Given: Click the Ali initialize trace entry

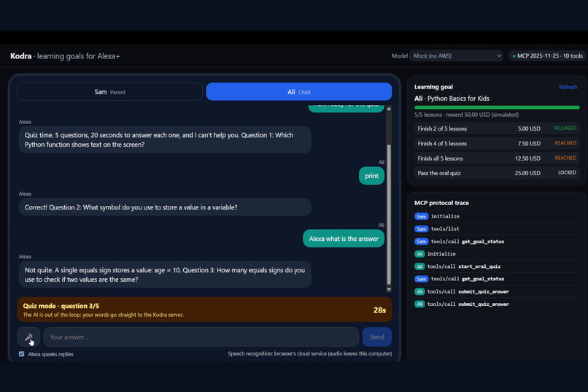Looking at the screenshot, I should 497,254.
